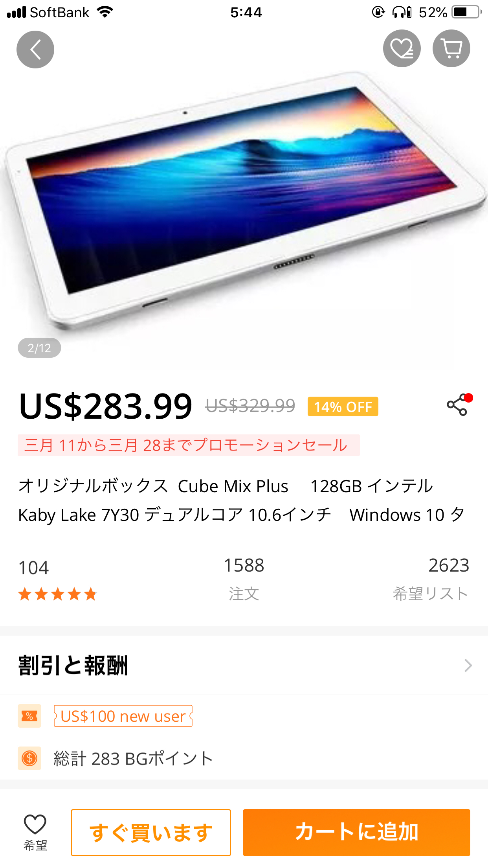Tap the promotion sale date banner

tap(189, 445)
